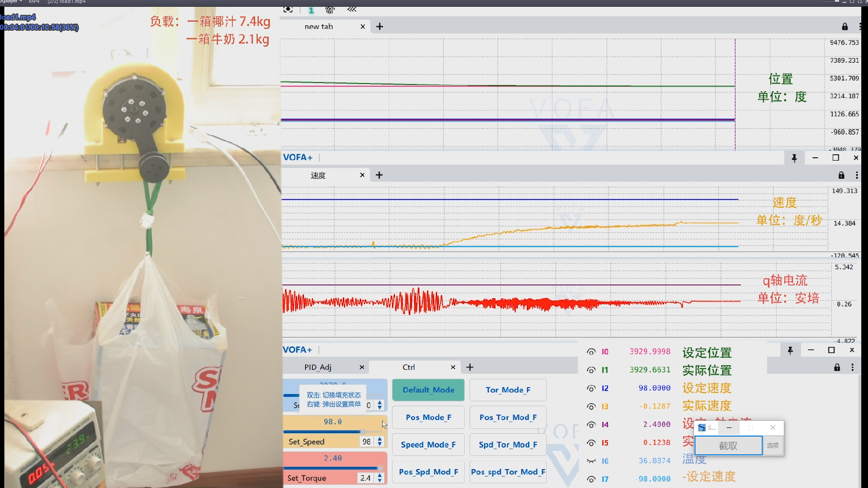
Task: Switch to the PID_Adj tab
Action: (318, 367)
